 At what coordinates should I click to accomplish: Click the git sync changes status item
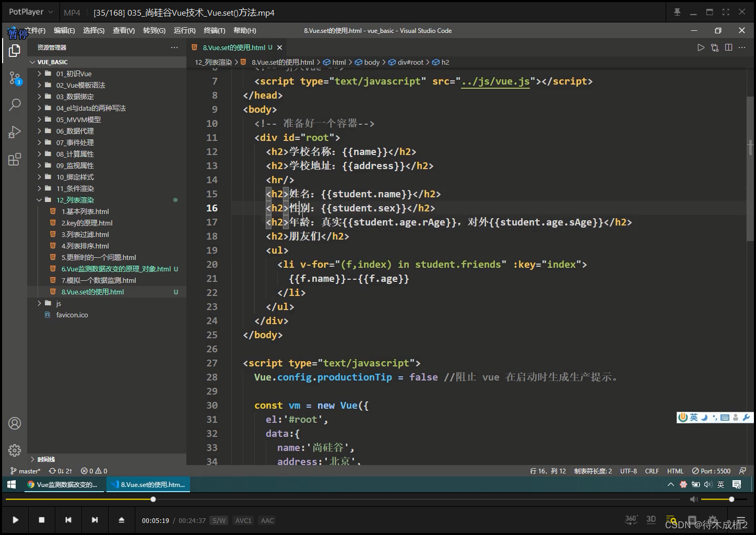pos(61,471)
